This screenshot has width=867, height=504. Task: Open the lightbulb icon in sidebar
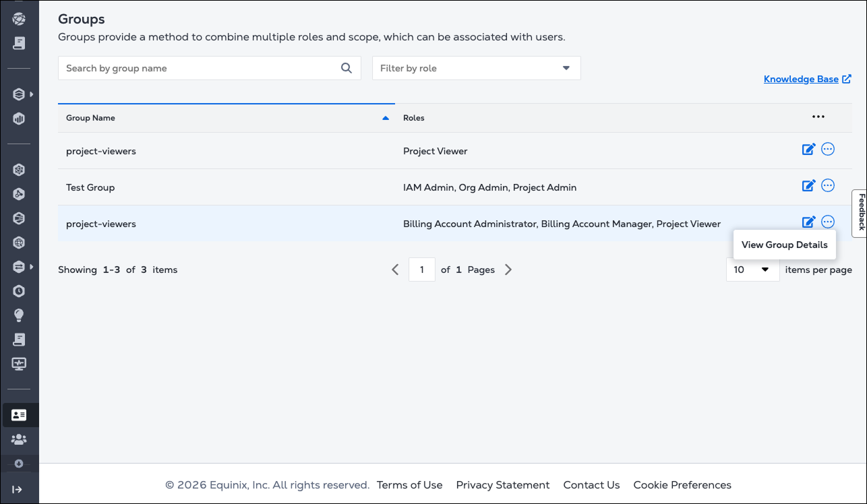(19, 315)
